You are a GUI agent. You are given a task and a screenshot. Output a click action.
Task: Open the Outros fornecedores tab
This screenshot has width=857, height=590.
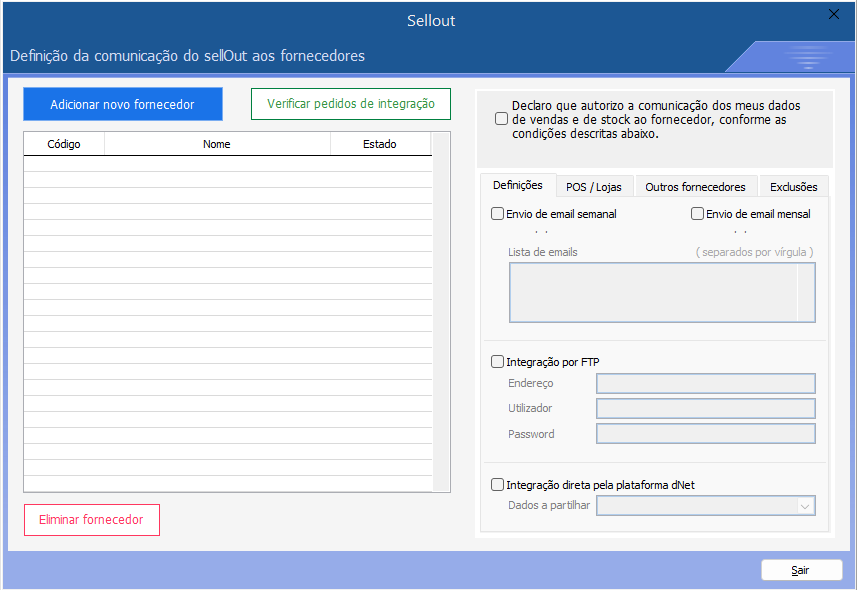pos(695,187)
